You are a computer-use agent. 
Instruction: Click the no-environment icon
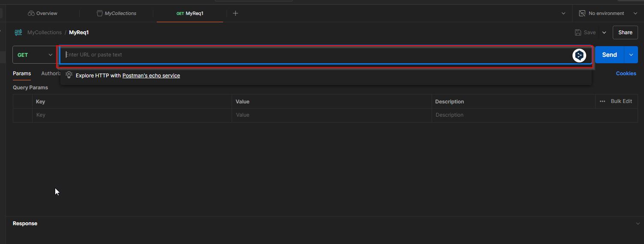pos(582,13)
